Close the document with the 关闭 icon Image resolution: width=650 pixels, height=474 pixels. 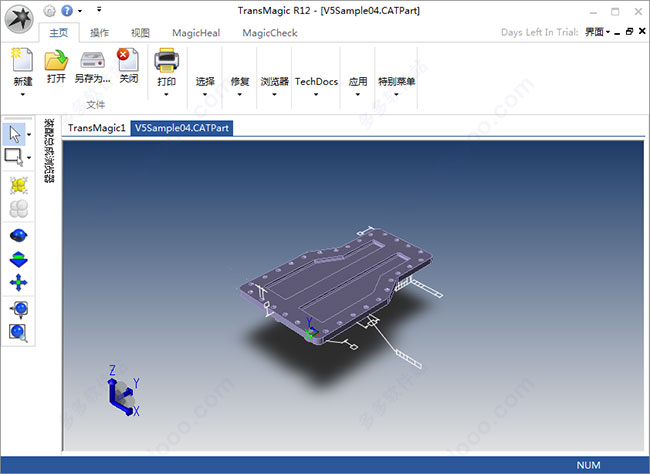point(128,59)
